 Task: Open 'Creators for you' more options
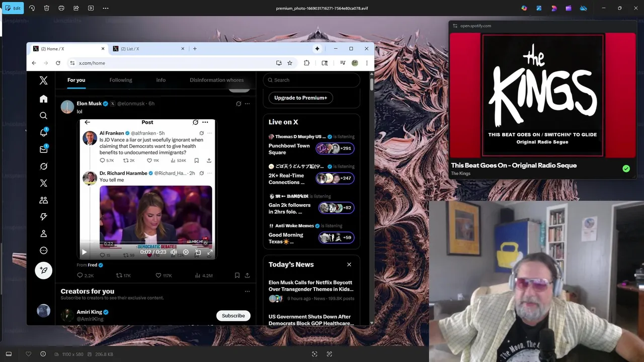point(247,291)
